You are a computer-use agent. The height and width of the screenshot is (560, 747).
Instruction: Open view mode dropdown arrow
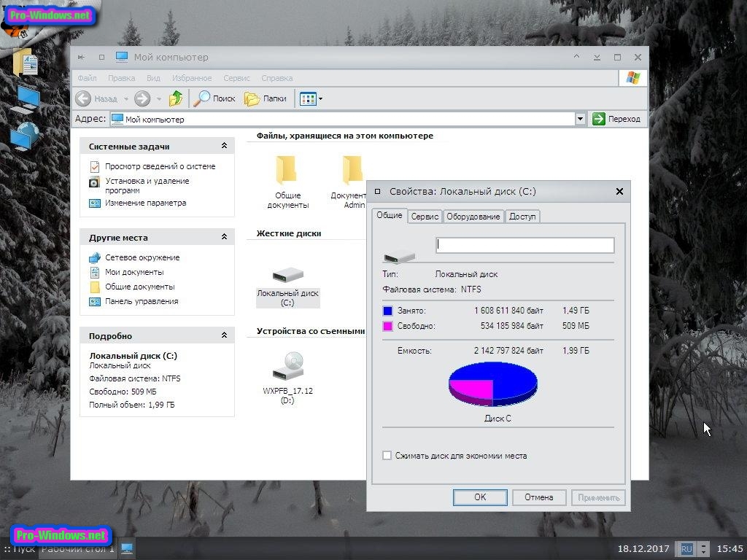coord(321,99)
